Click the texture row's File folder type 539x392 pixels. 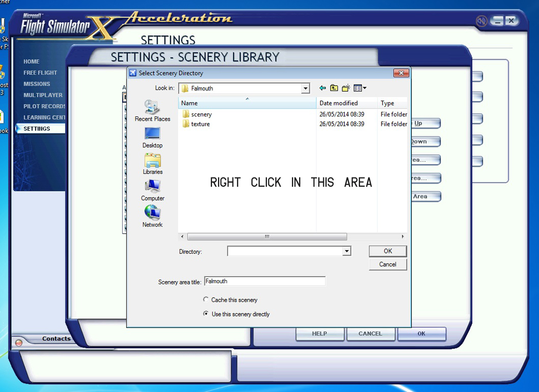[394, 124]
